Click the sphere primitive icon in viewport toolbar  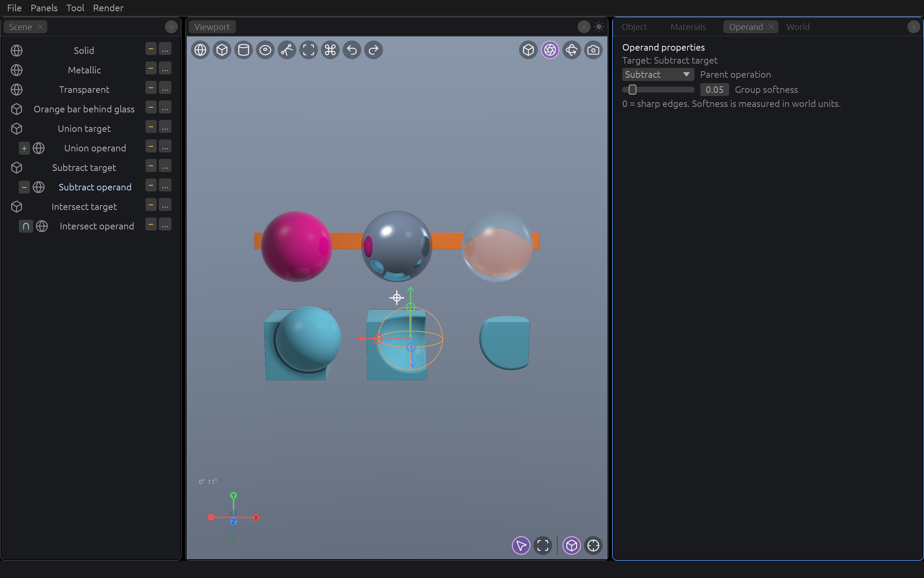pyautogui.click(x=200, y=50)
